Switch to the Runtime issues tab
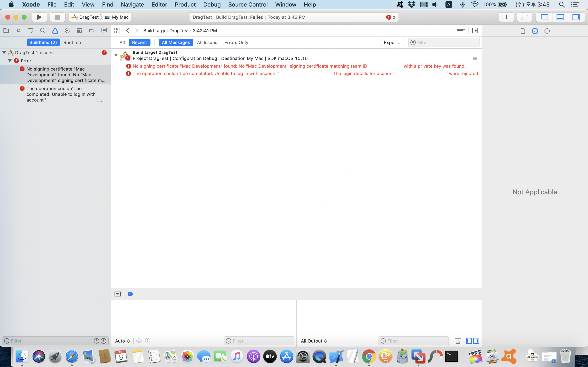 click(72, 42)
